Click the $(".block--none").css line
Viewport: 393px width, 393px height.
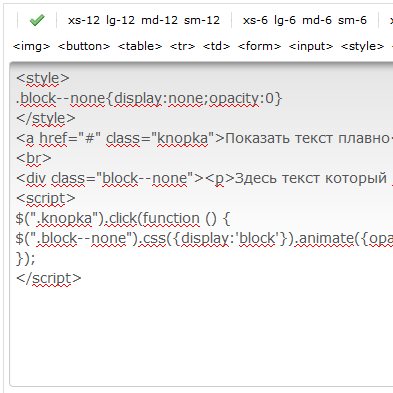pyautogui.click(x=204, y=238)
